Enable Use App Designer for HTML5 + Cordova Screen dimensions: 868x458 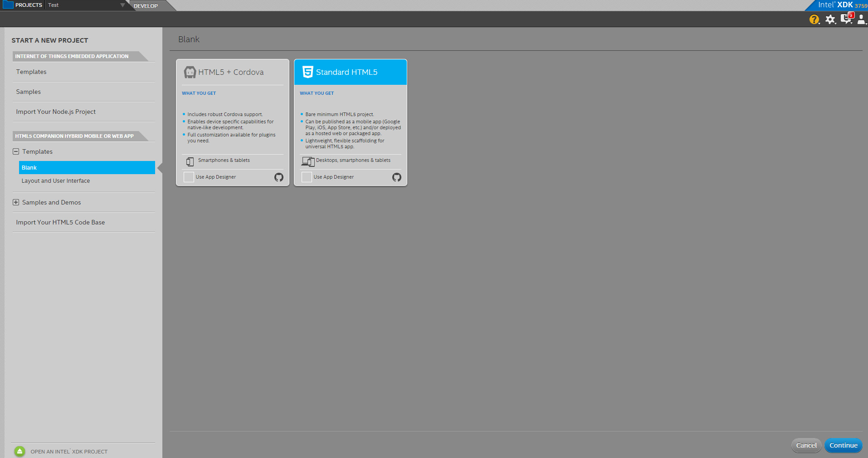tap(189, 177)
